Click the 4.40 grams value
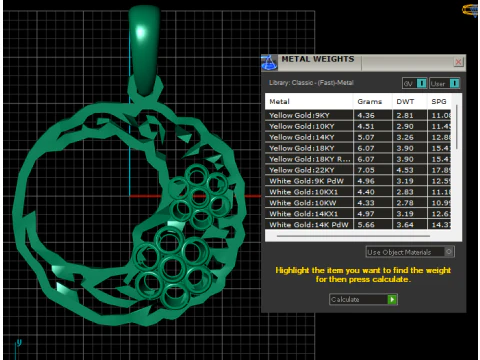This screenshot has width=480, height=360. [x=366, y=192]
